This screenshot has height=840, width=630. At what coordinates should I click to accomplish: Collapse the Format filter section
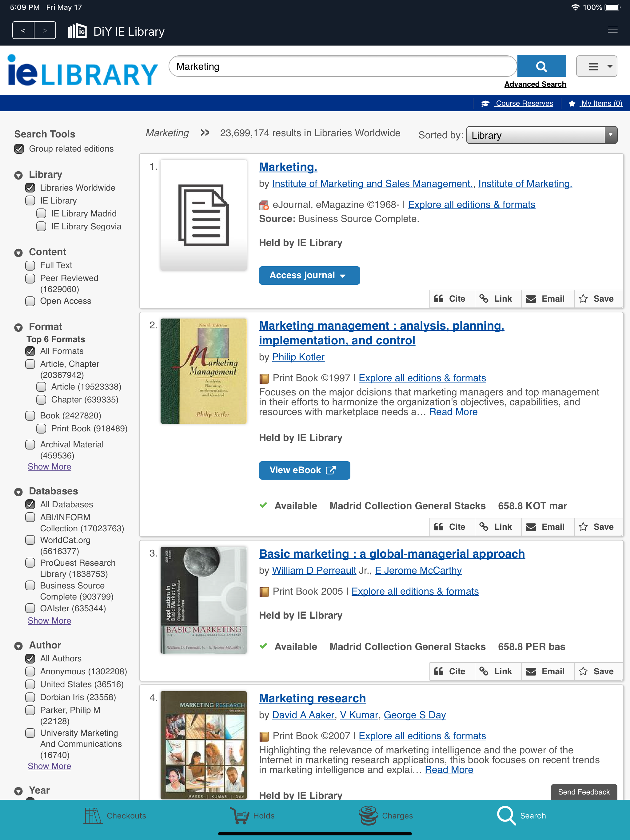coord(18,327)
